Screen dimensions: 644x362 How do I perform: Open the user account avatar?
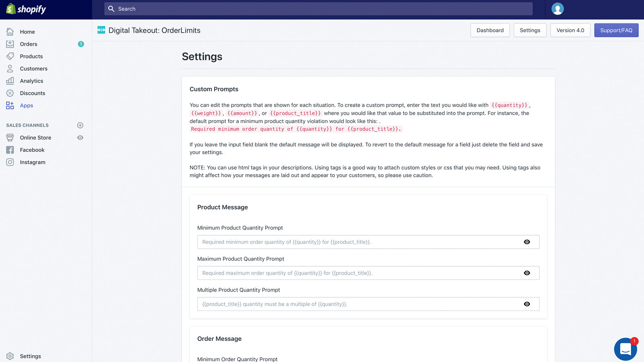click(x=557, y=9)
